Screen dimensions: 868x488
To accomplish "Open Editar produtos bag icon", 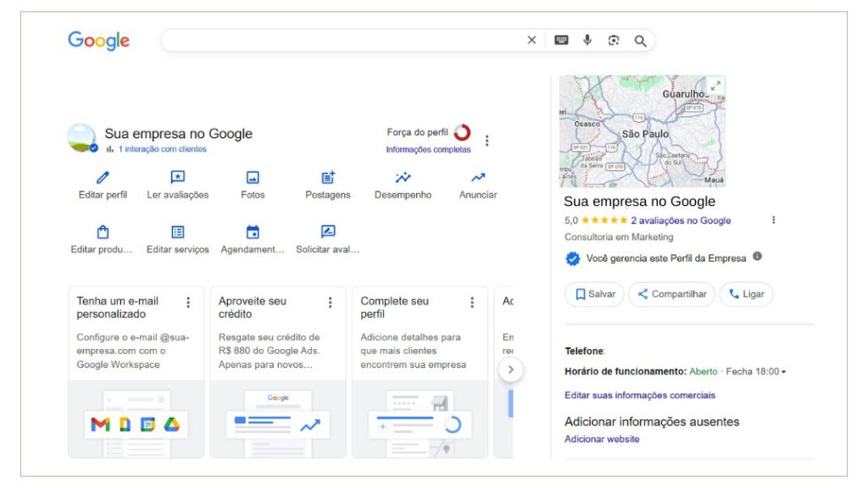I will point(103,232).
